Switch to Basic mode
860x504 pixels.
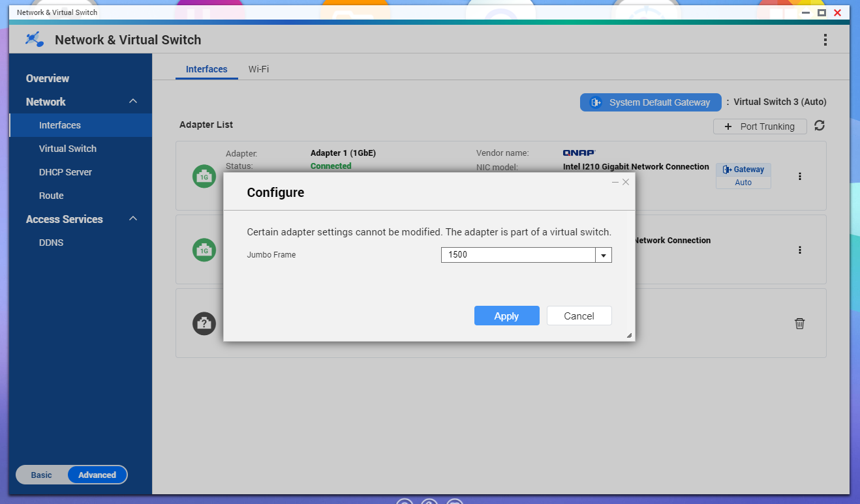tap(41, 475)
